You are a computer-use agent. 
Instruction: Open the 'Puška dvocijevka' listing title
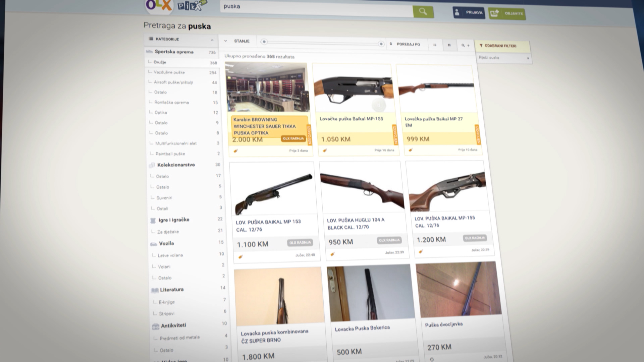pos(444,324)
